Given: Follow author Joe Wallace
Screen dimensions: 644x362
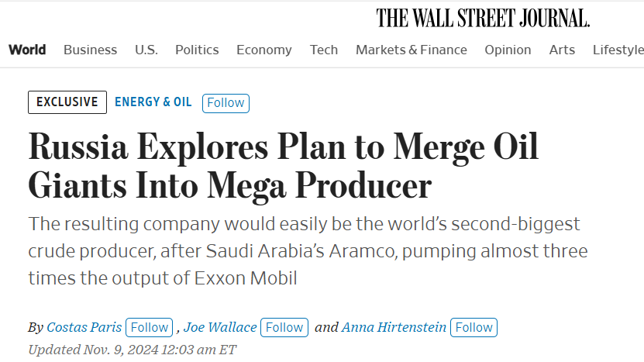Looking at the screenshot, I should 284,327.
